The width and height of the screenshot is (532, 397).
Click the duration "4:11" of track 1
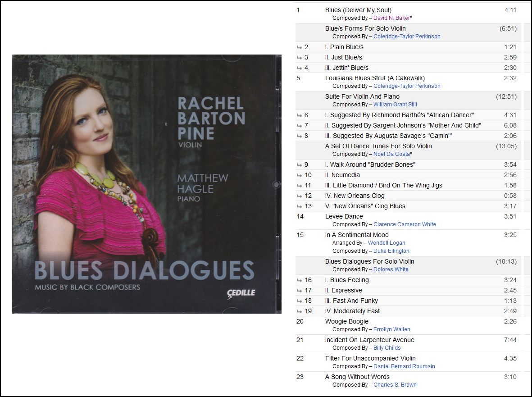510,10
